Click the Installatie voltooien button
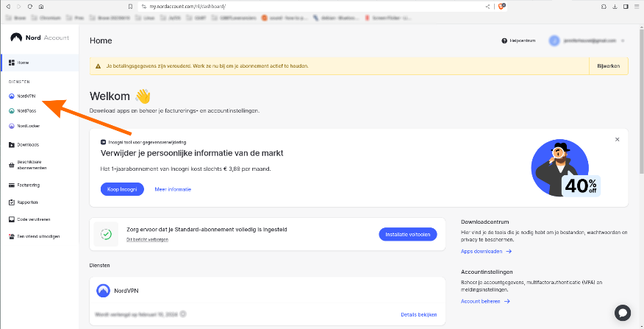Viewport: 644px width, 329px height. click(408, 234)
